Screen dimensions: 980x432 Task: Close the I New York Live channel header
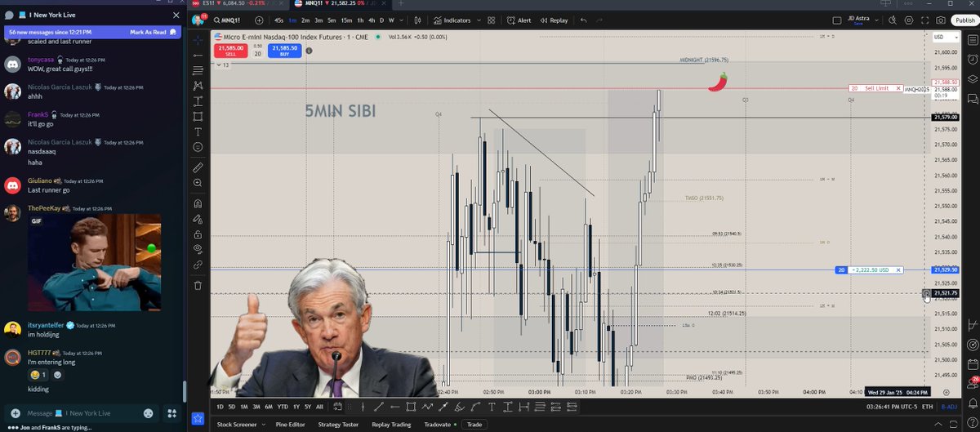176,15
